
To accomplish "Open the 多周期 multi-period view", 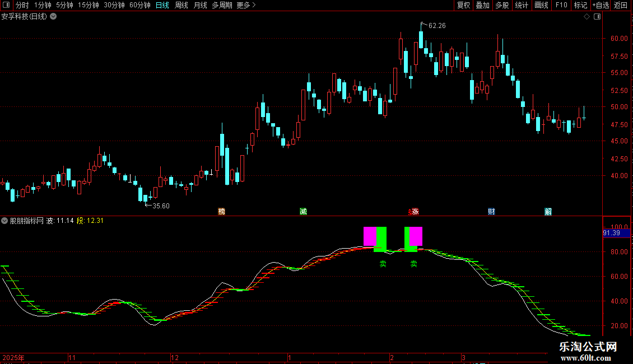I will point(222,5).
